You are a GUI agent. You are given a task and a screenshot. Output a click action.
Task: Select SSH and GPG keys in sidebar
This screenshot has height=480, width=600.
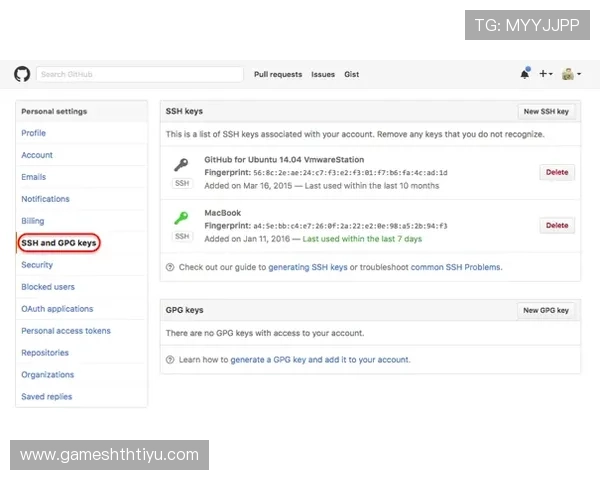coord(59,243)
